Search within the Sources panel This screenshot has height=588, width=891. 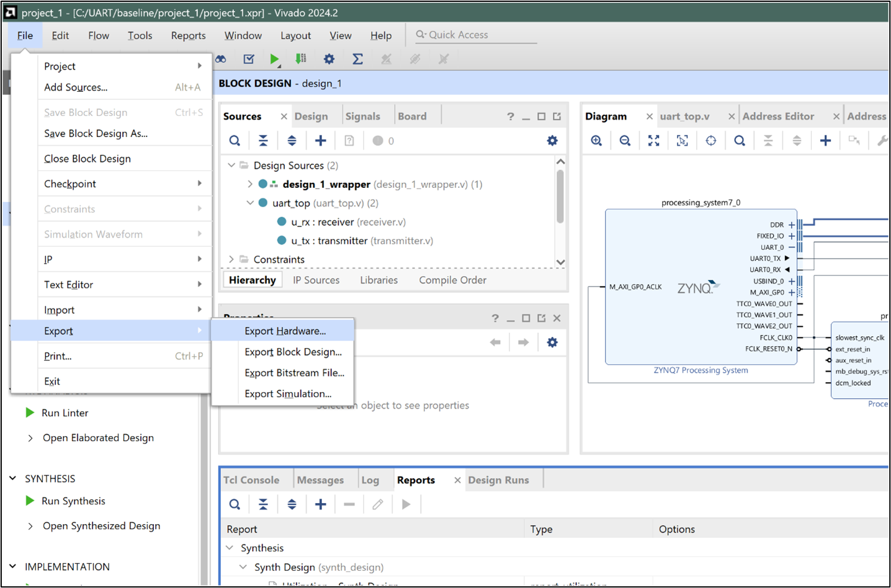tap(235, 141)
